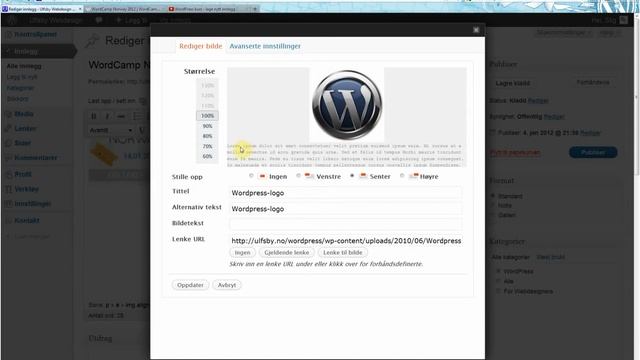Click the align-center icon beside Senter
Screen dimensions: 640x360
(x=363, y=176)
